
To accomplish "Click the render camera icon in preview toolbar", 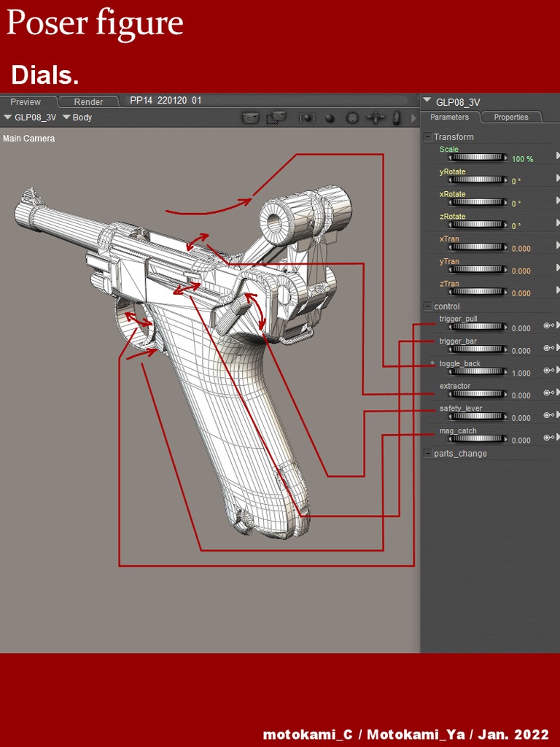I will click(251, 117).
